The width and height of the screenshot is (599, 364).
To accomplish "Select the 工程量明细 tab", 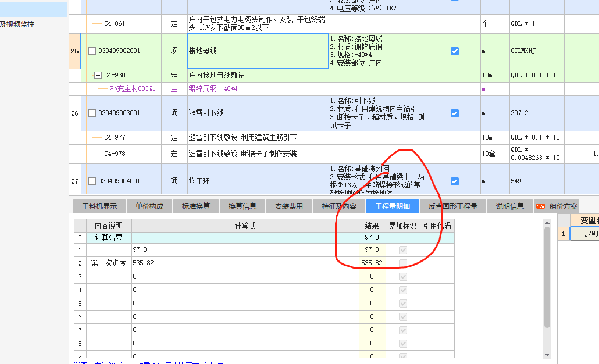I will tap(393, 206).
